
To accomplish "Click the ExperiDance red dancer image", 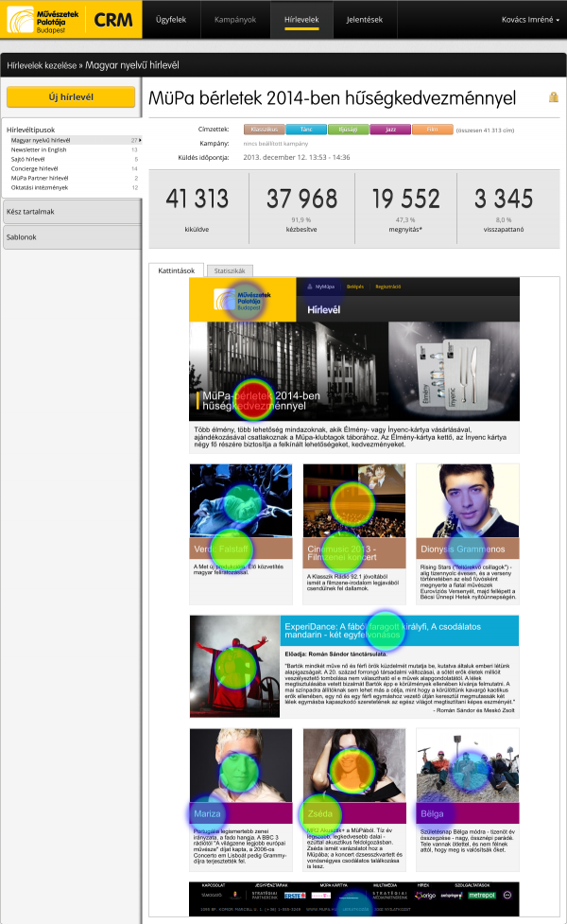I will (x=234, y=667).
